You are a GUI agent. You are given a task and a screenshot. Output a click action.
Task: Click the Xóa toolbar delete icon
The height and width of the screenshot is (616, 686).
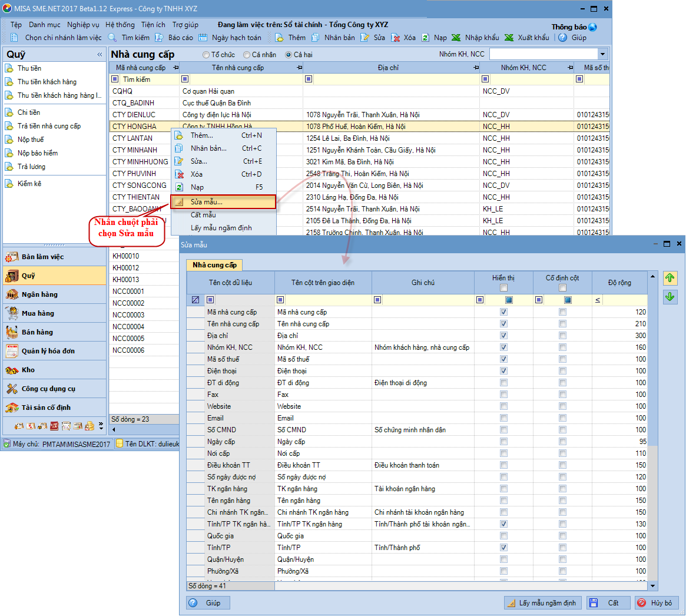pos(396,38)
